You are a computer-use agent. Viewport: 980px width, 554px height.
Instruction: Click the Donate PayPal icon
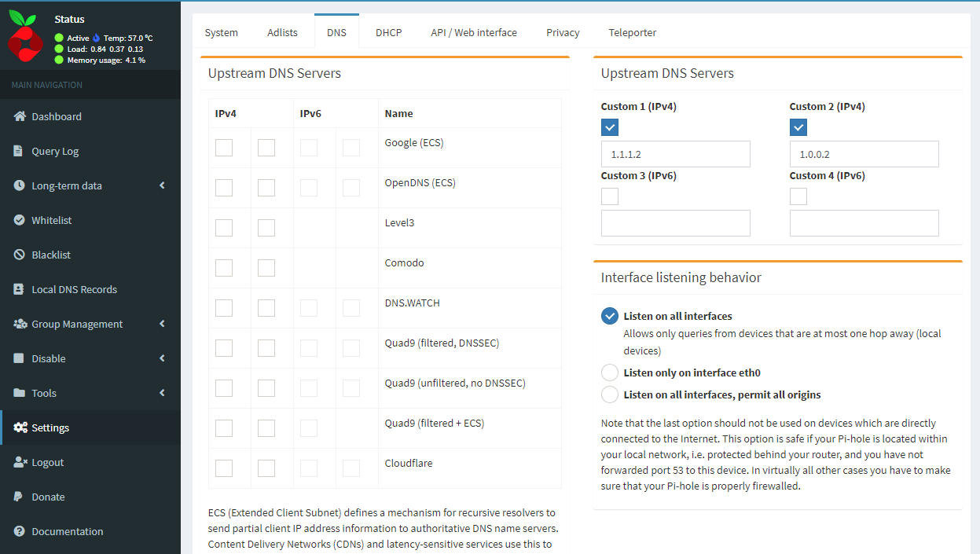[x=18, y=497]
